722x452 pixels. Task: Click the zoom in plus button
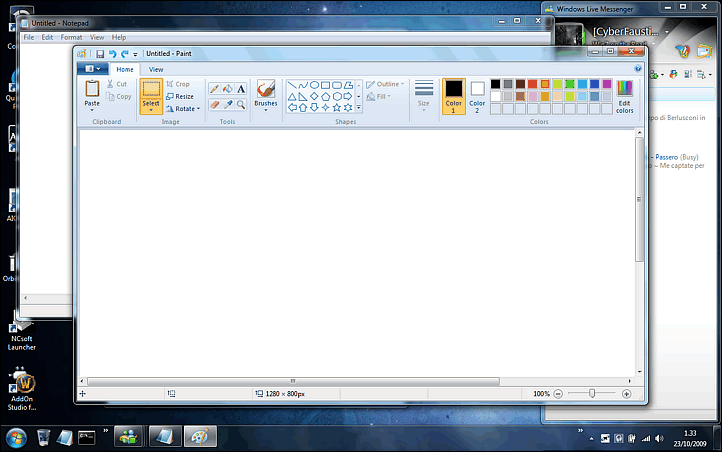[x=626, y=394]
